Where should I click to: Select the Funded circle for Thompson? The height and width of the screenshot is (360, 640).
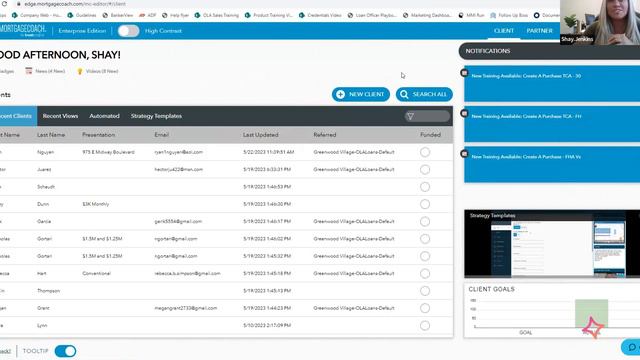tap(425, 291)
